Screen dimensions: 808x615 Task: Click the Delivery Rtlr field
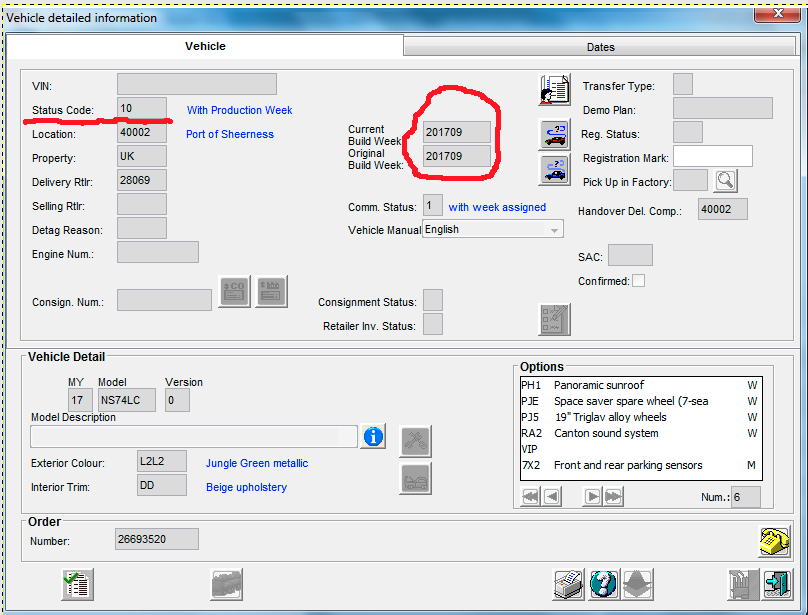[x=142, y=180]
